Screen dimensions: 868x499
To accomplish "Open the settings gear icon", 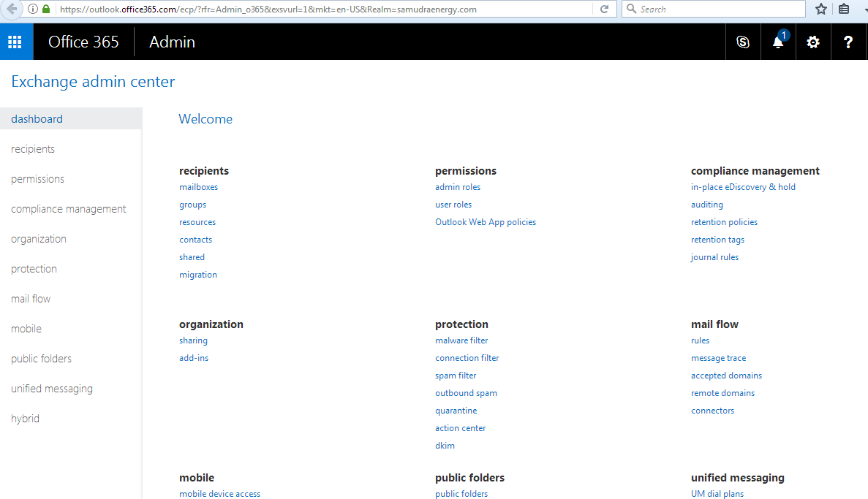I will click(813, 42).
